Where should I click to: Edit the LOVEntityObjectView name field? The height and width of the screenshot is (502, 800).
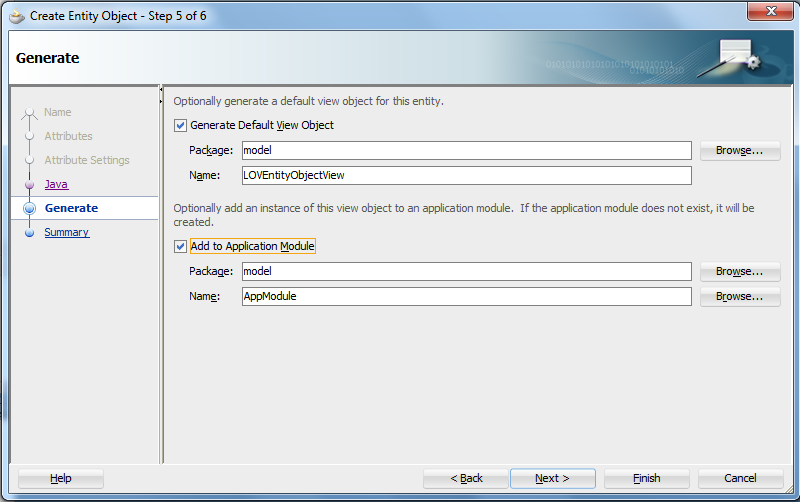[466, 175]
